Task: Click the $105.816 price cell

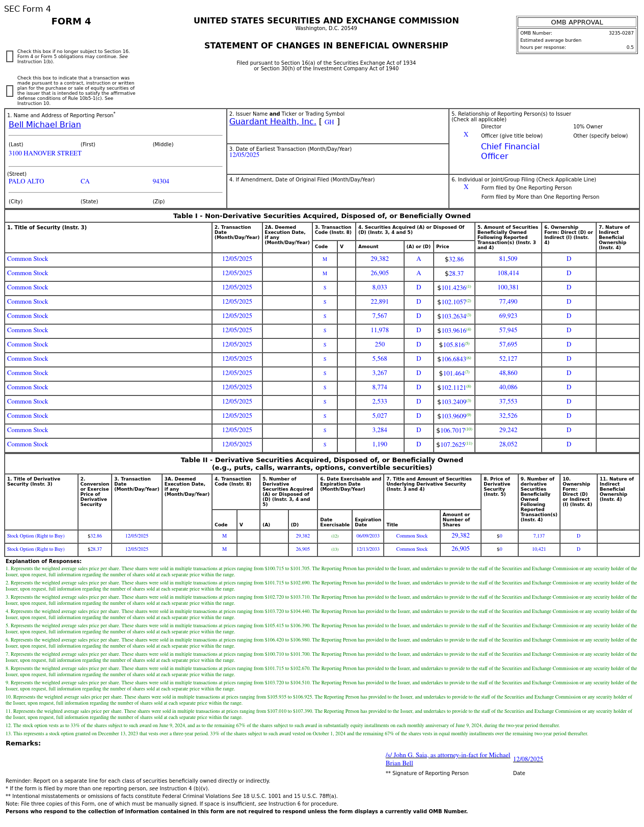Action: click(x=454, y=345)
